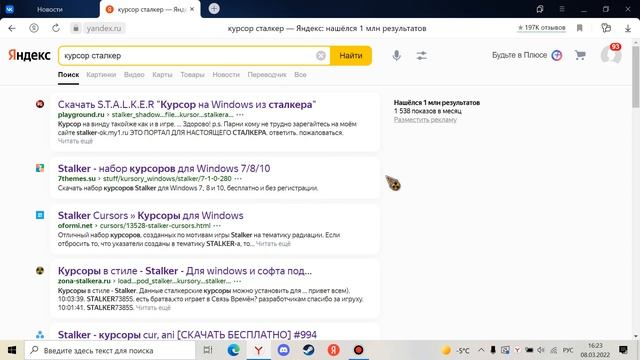The height and width of the screenshot is (360, 640).
Task: Click the padlock site security icon
Action: [x=76, y=28]
